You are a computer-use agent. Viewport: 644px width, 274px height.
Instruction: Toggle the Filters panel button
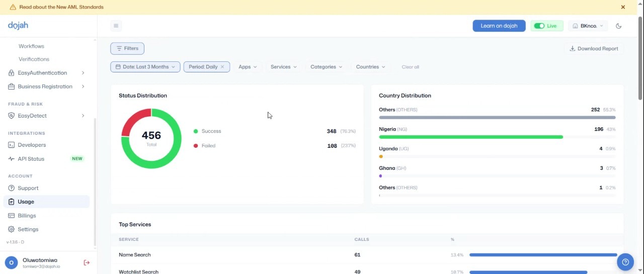(x=127, y=48)
